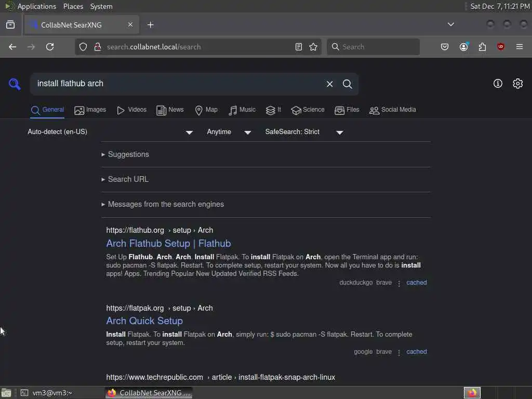
Task: Open more options dots for Flathub result
Action: [399, 283]
